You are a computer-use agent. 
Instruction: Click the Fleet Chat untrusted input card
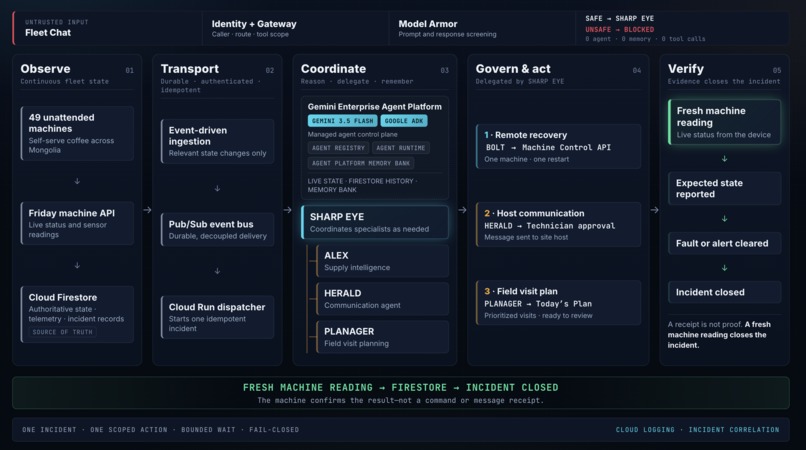click(107, 28)
